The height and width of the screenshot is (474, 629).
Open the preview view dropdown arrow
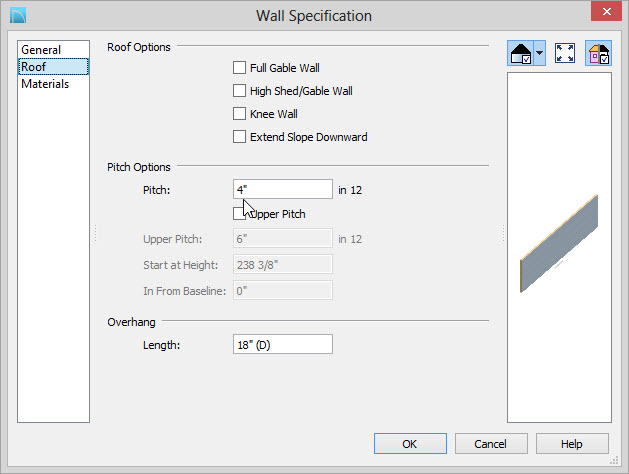(540, 53)
